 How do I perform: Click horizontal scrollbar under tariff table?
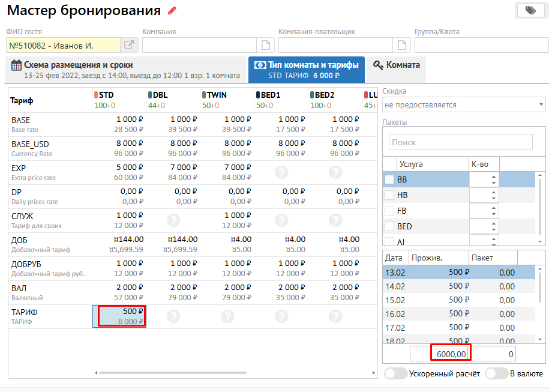[173, 373]
